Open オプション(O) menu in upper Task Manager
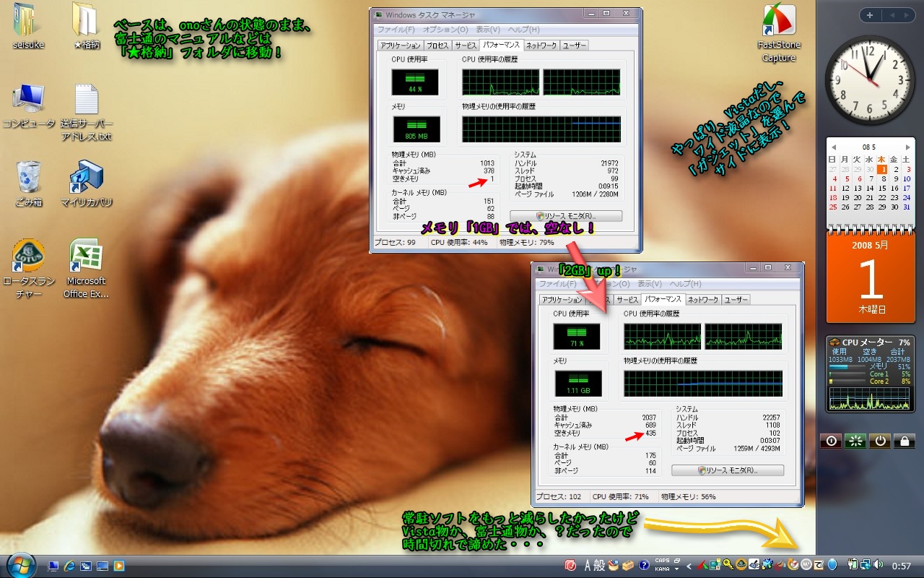 (x=445, y=30)
